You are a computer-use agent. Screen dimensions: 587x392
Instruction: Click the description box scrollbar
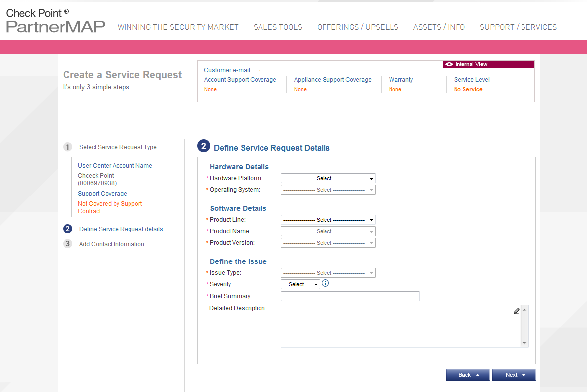click(x=524, y=326)
